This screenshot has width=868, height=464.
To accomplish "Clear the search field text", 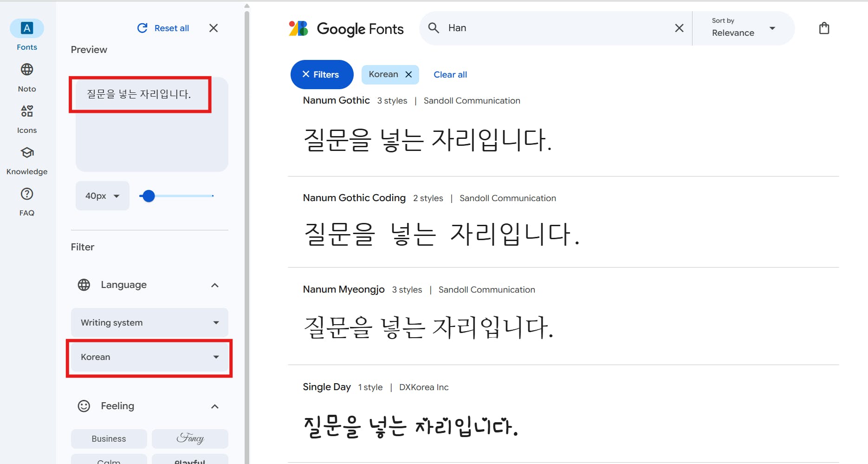I will pyautogui.click(x=679, y=28).
